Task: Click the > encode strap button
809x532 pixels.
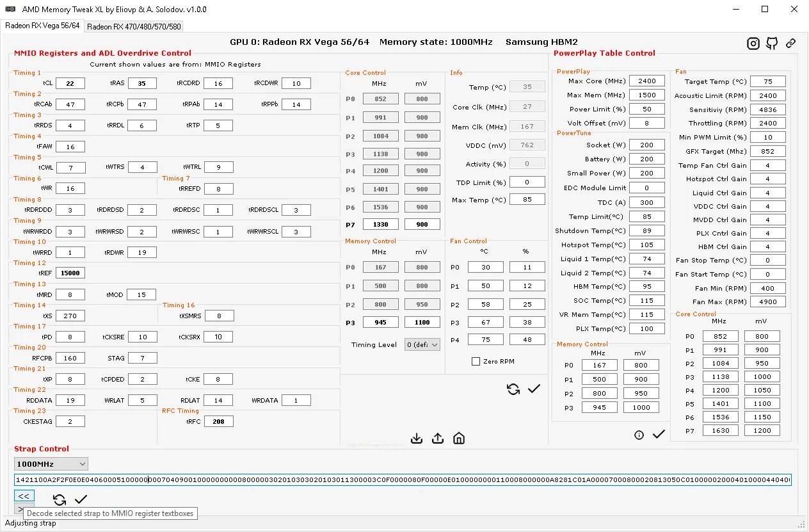Action: [19, 508]
